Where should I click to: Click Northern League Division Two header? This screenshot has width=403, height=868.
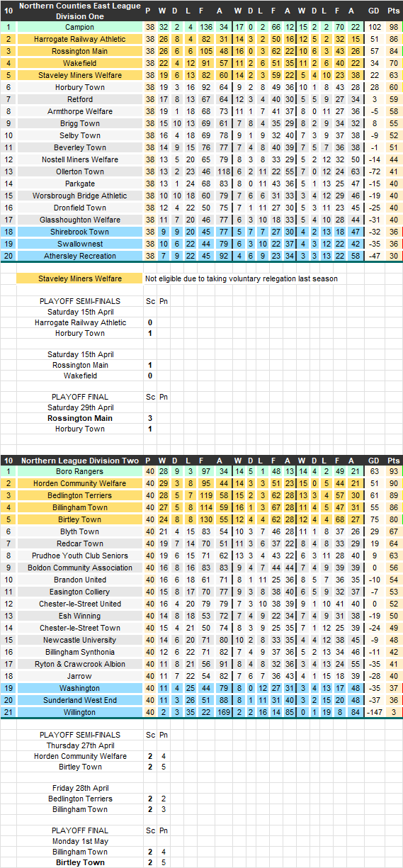(79, 461)
